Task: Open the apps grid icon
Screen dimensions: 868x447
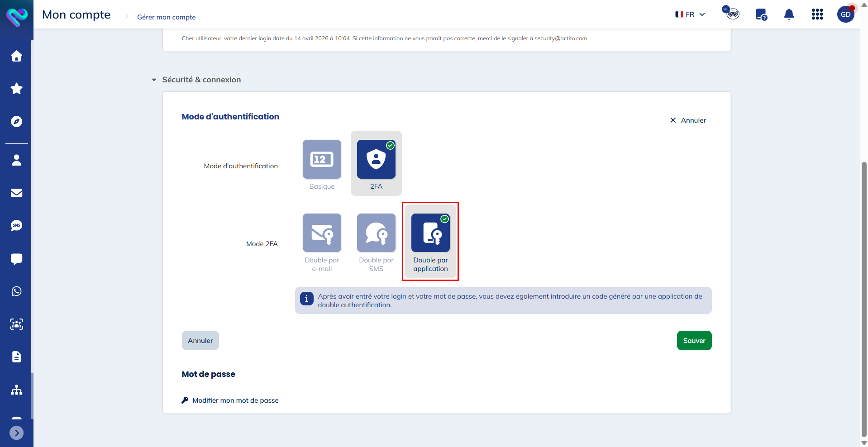Action: tap(817, 14)
